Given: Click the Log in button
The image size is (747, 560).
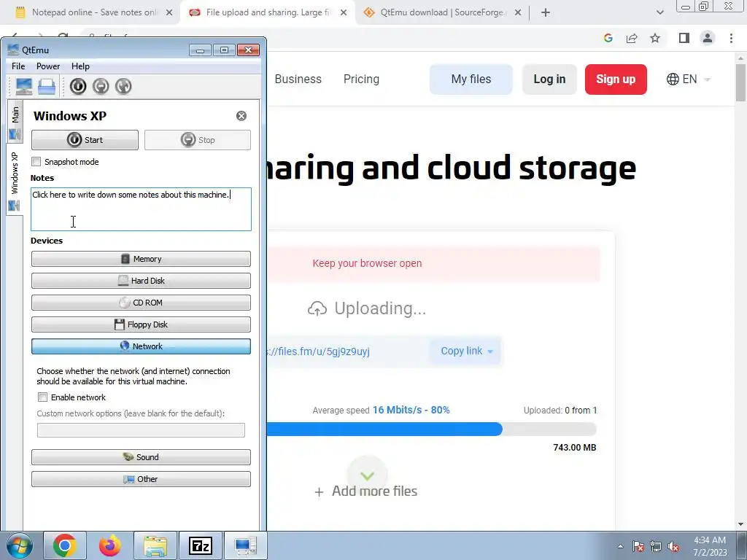Looking at the screenshot, I should tap(550, 79).
